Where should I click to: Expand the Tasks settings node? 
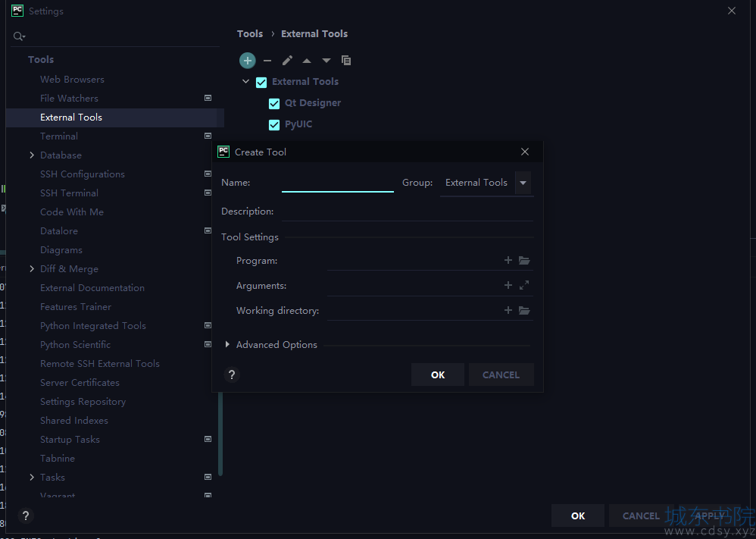(32, 478)
